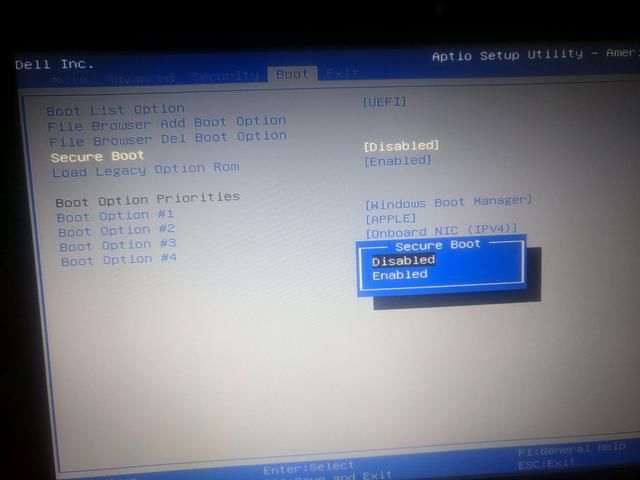Screen dimensions: 640x480
Task: Switch to the Main tab
Action: coord(73,78)
